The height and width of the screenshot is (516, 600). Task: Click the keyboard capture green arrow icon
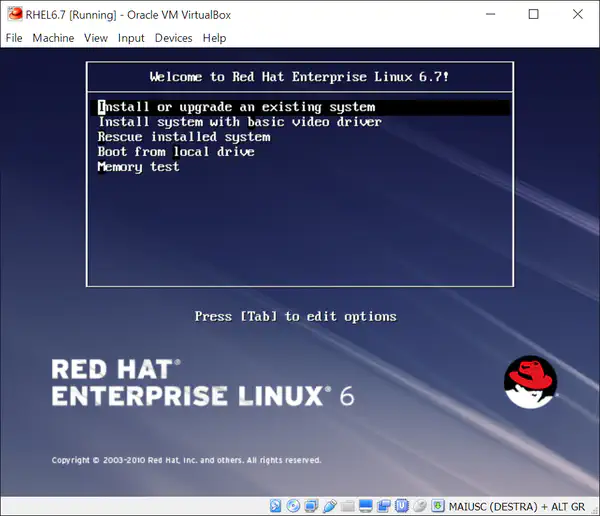(x=438, y=506)
